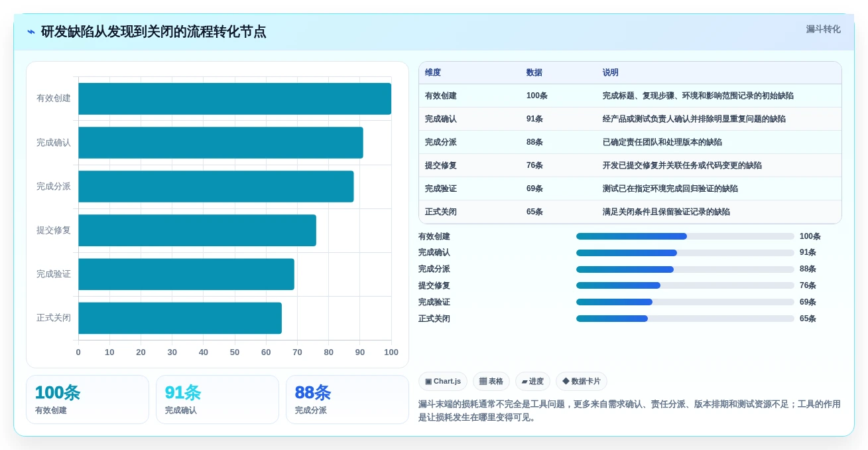
Task: Select the 进度 tag chip
Action: tap(532, 382)
